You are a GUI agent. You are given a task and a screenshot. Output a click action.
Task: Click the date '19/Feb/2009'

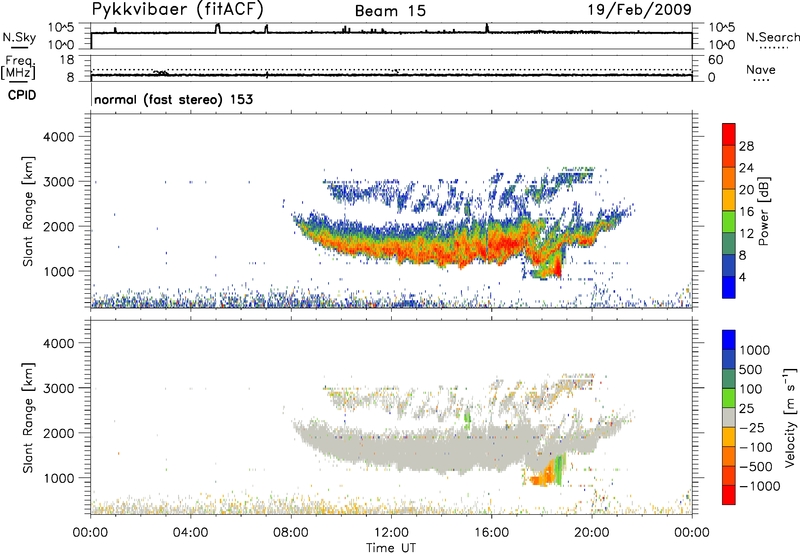point(640,9)
